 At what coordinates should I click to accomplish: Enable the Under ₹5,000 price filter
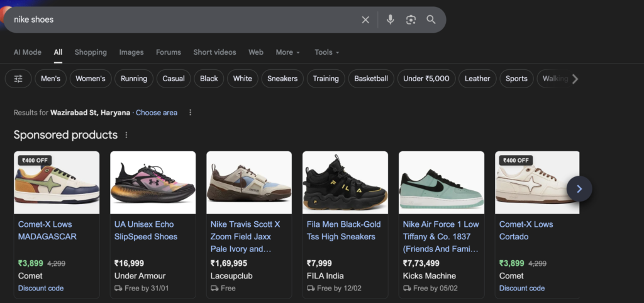[x=426, y=79]
